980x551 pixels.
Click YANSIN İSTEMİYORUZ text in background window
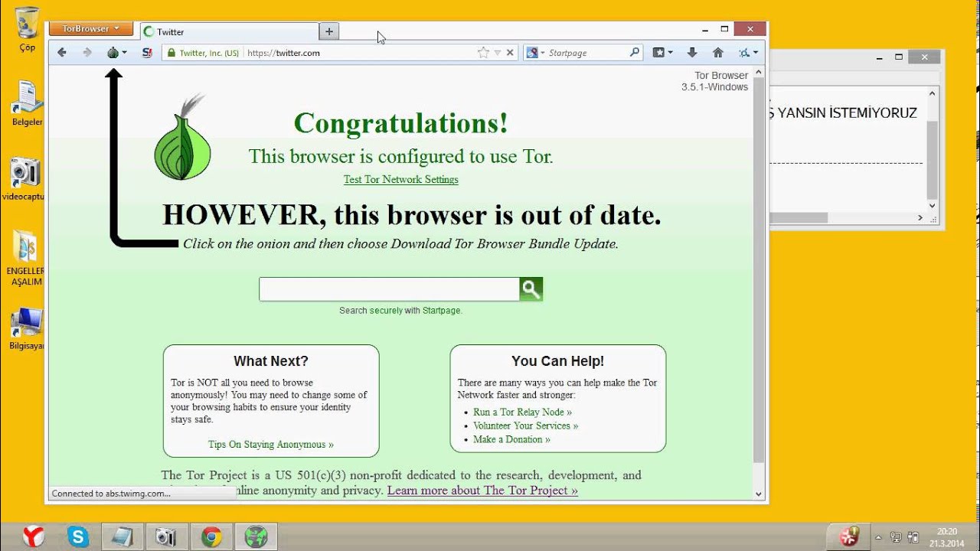point(848,112)
